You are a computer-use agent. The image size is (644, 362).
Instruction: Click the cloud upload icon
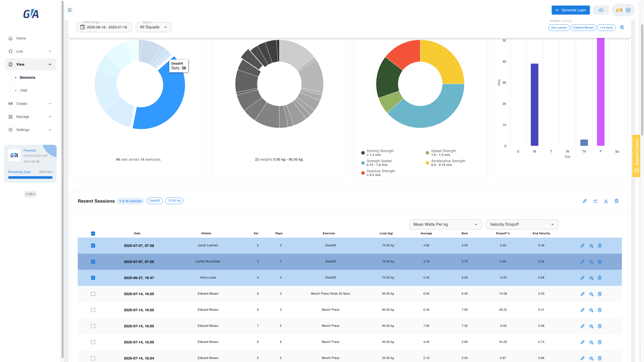pos(601,10)
